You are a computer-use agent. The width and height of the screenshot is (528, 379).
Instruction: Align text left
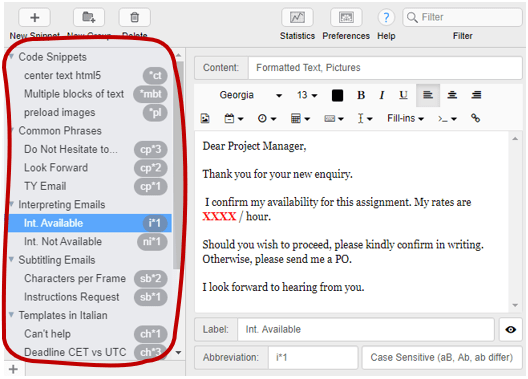[428, 95]
